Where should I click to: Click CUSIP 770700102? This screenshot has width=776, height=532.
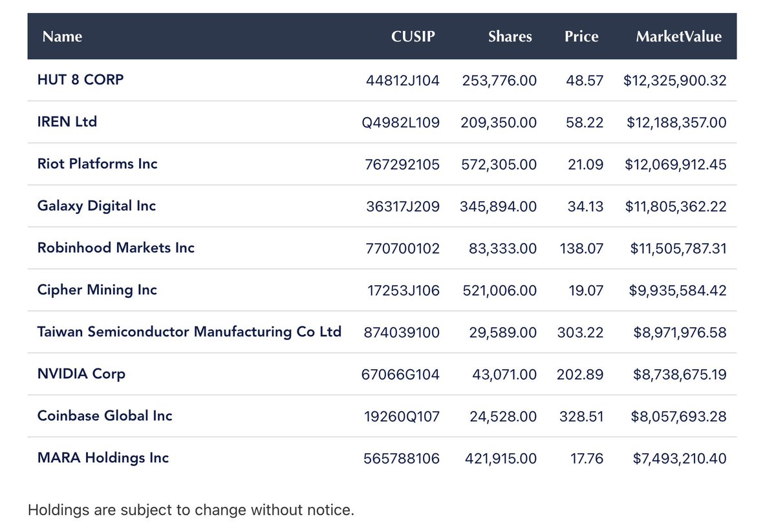pyautogui.click(x=402, y=249)
